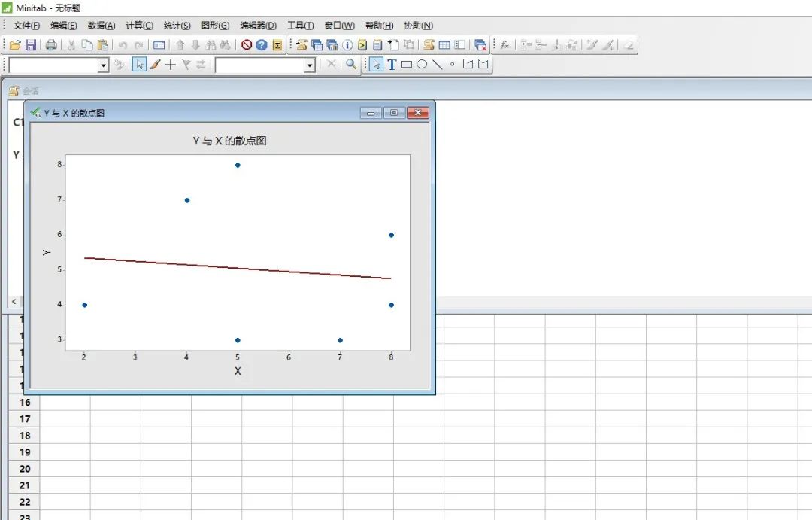Screen dimensions: 812x520
Task: Show History with green arrow icon
Action: tap(362, 45)
